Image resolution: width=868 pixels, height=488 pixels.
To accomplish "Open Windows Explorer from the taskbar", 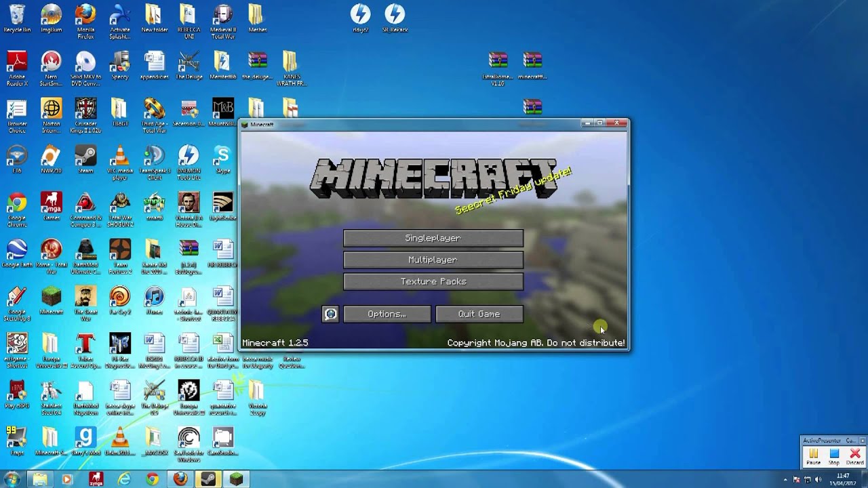I will 40,479.
